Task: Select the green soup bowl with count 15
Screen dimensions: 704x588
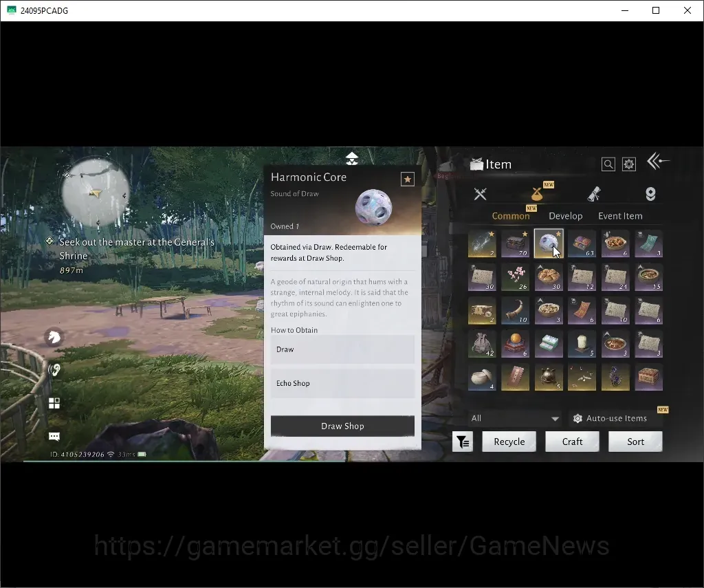Action: tap(649, 277)
